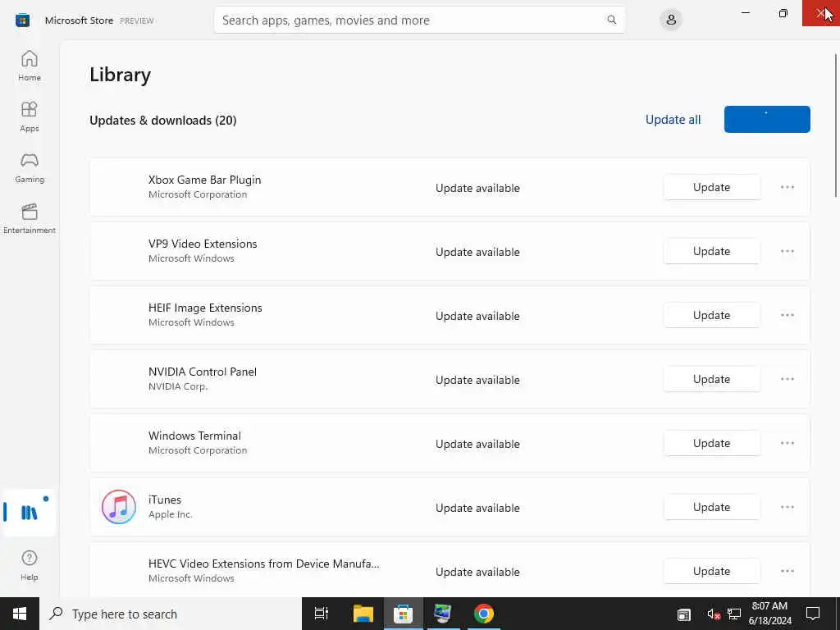Select the VP9 Video Extensions title
Viewport: 840px width, 630px height.
203,244
